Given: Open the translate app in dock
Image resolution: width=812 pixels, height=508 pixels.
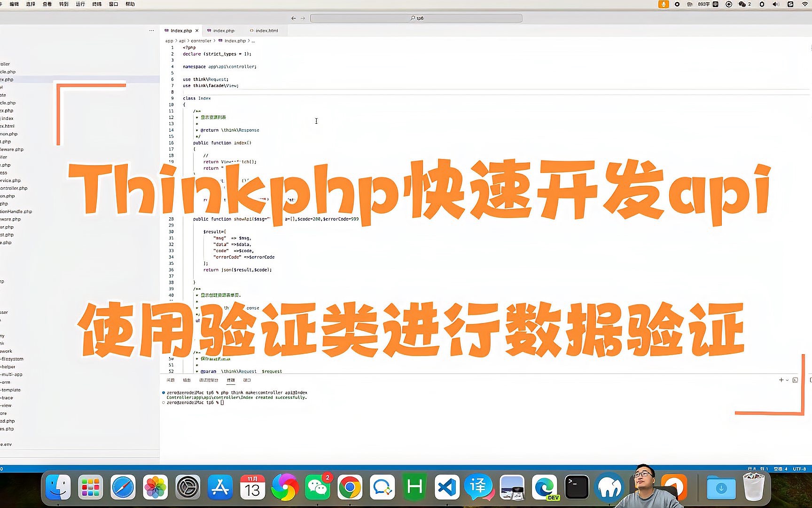Looking at the screenshot, I should (x=479, y=487).
